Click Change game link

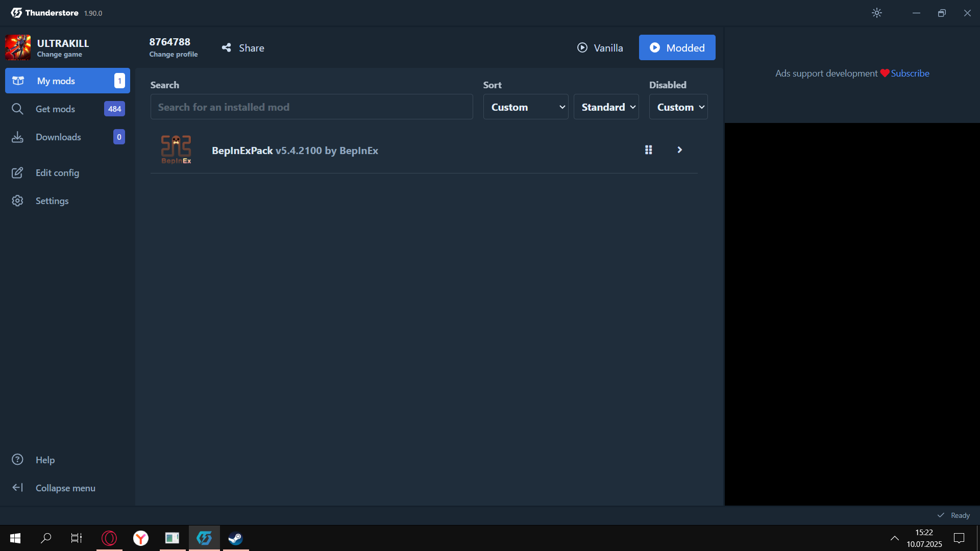point(59,55)
